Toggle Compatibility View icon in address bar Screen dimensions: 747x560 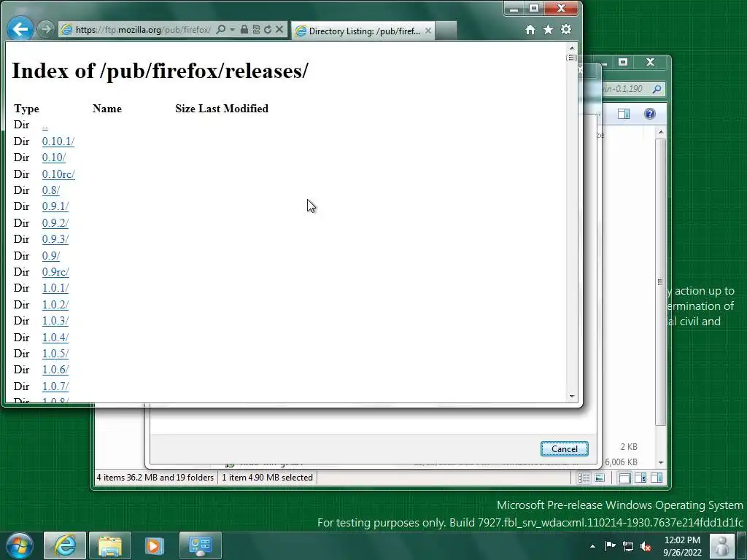[x=256, y=29]
